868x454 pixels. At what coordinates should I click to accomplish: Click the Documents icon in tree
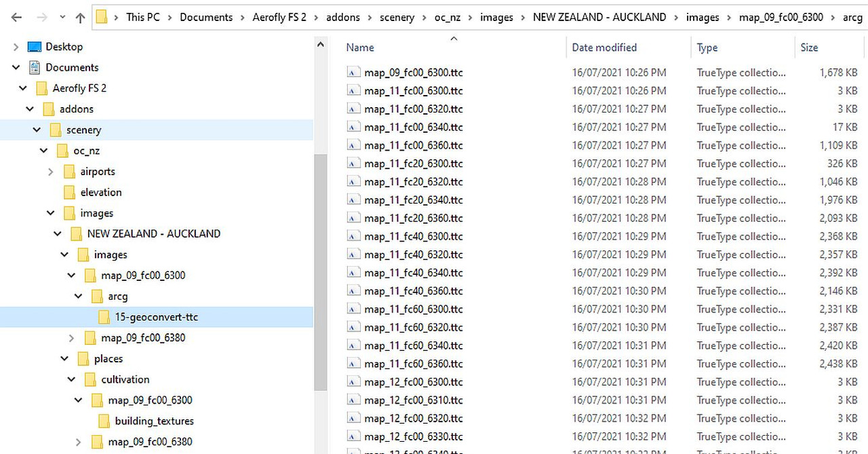point(35,67)
